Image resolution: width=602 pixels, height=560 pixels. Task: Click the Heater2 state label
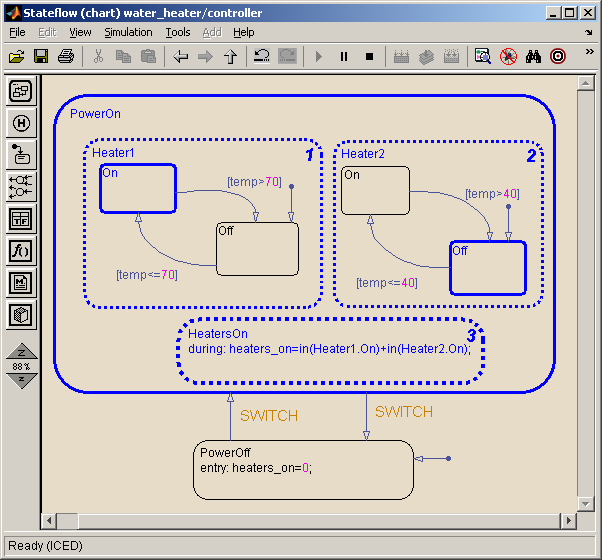(x=363, y=154)
